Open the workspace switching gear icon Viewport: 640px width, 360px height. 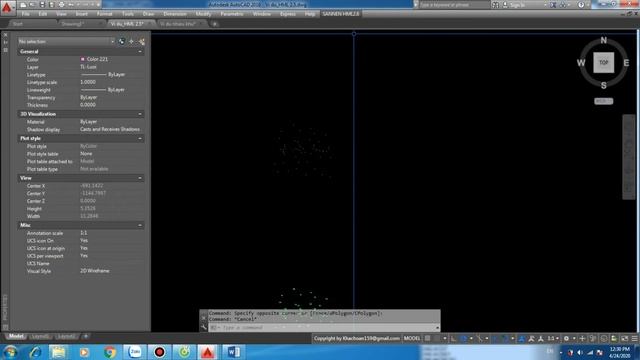[566, 338]
